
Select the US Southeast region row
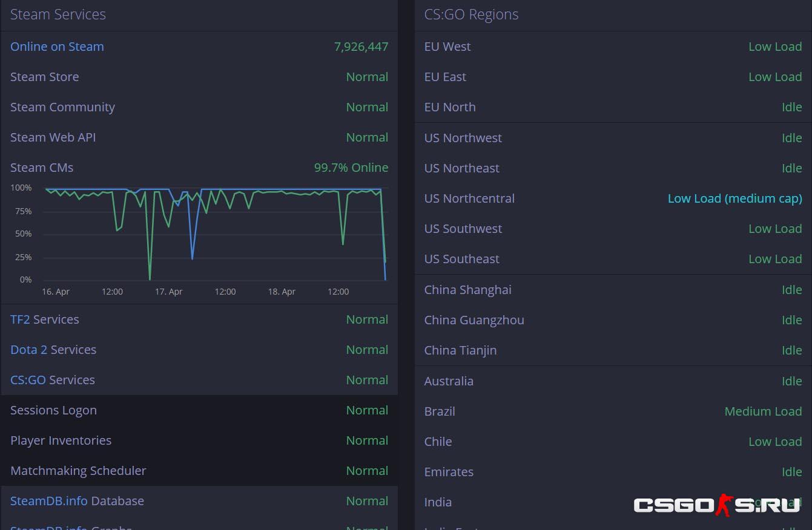[613, 259]
